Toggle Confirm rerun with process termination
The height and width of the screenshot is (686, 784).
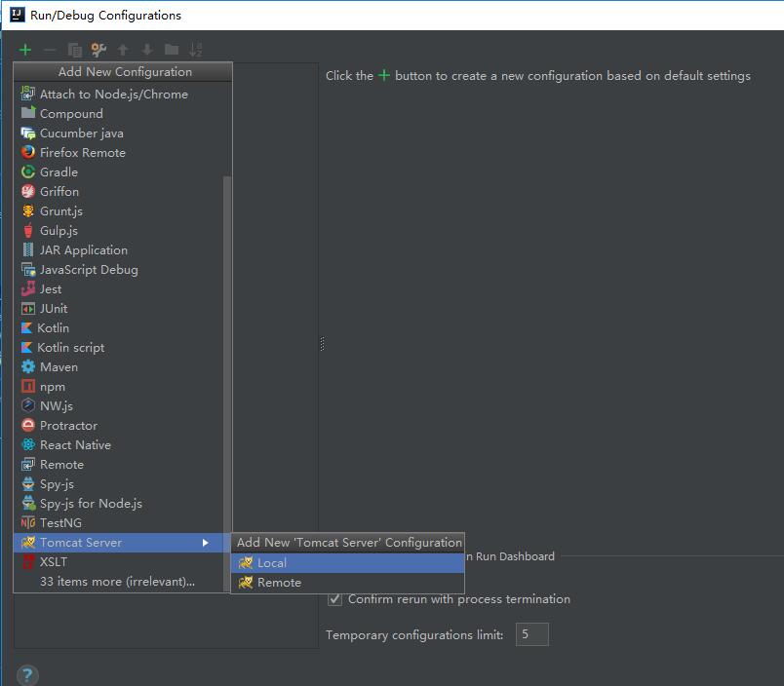point(335,599)
